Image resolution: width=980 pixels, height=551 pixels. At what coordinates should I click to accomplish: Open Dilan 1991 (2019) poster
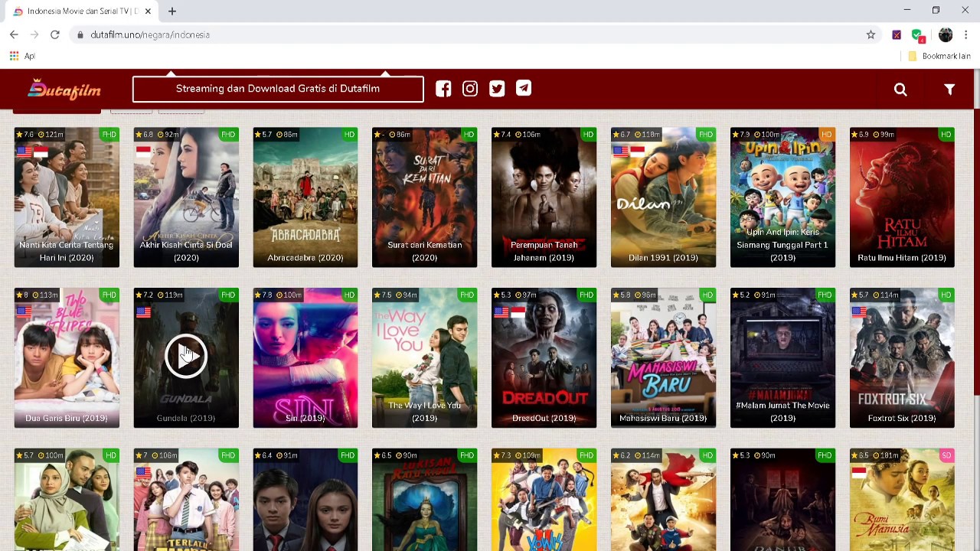(664, 197)
